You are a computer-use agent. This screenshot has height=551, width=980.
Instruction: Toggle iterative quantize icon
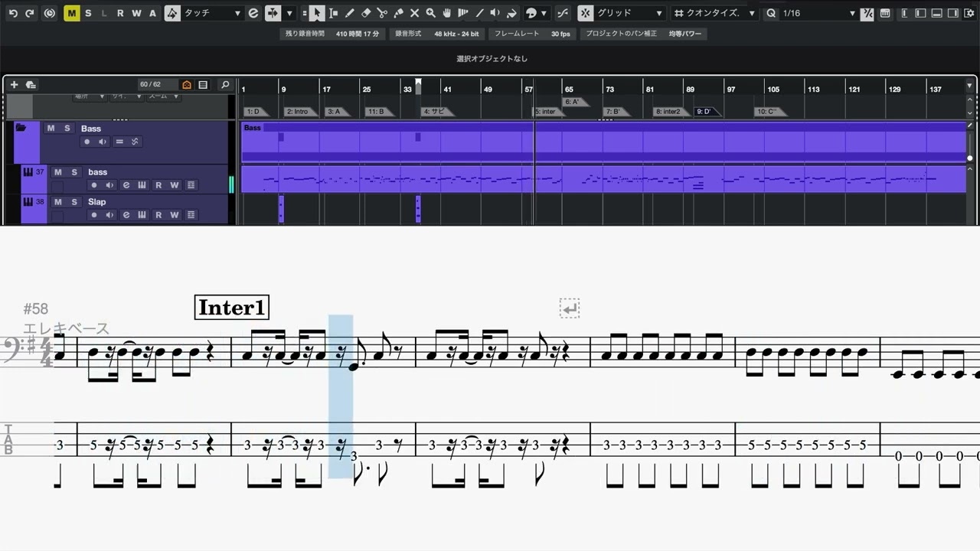click(867, 13)
